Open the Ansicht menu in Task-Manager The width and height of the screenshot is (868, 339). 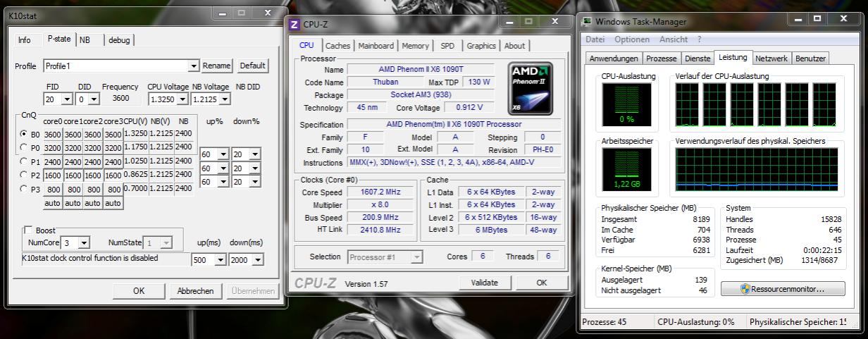pos(674,39)
